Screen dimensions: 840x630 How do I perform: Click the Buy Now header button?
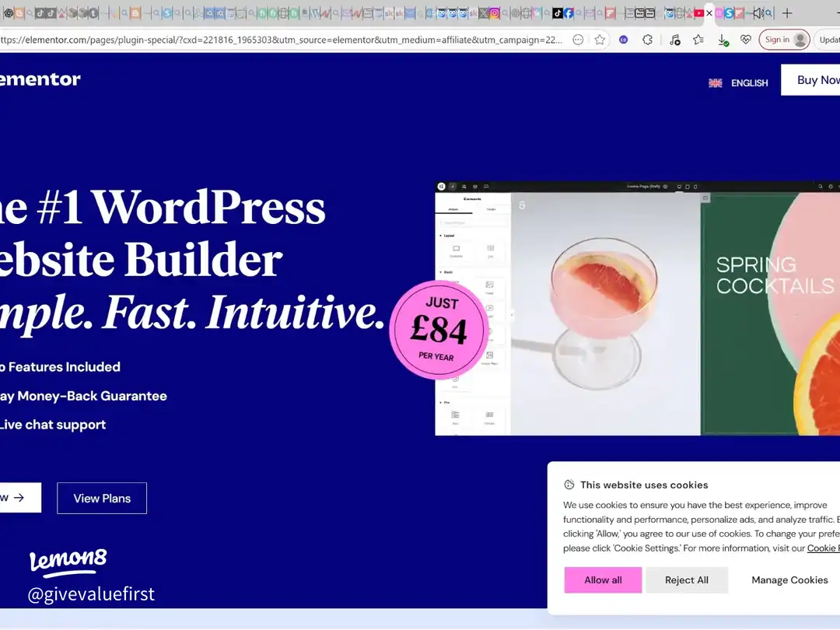(x=810, y=80)
